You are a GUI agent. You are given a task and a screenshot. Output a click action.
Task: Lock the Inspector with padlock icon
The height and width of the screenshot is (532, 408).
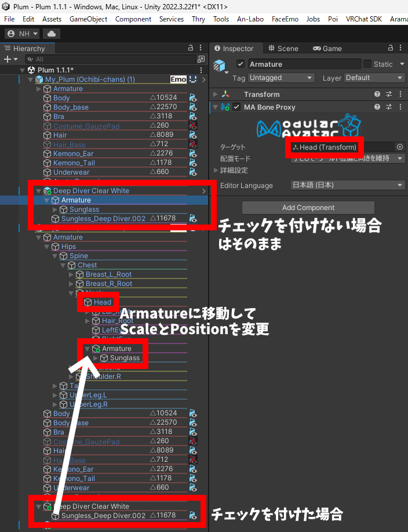pos(391,48)
